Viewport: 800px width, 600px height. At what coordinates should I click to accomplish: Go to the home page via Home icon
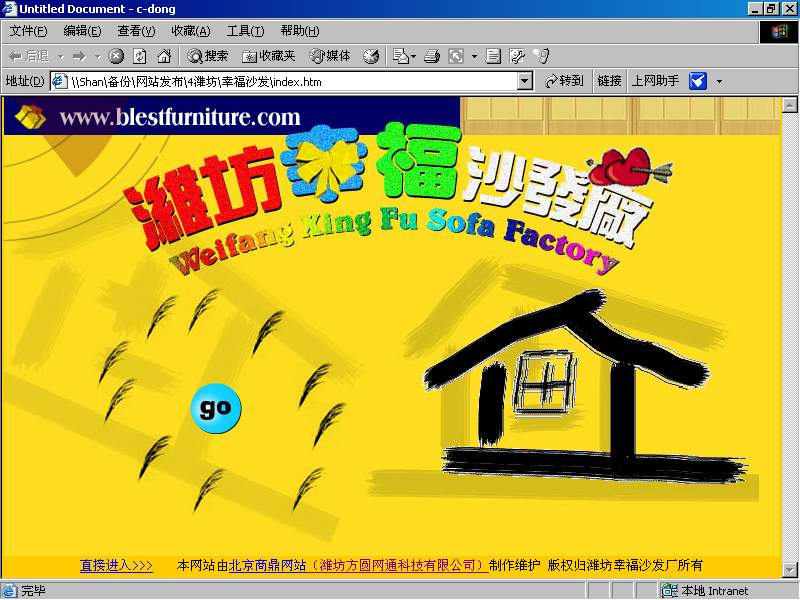164,56
